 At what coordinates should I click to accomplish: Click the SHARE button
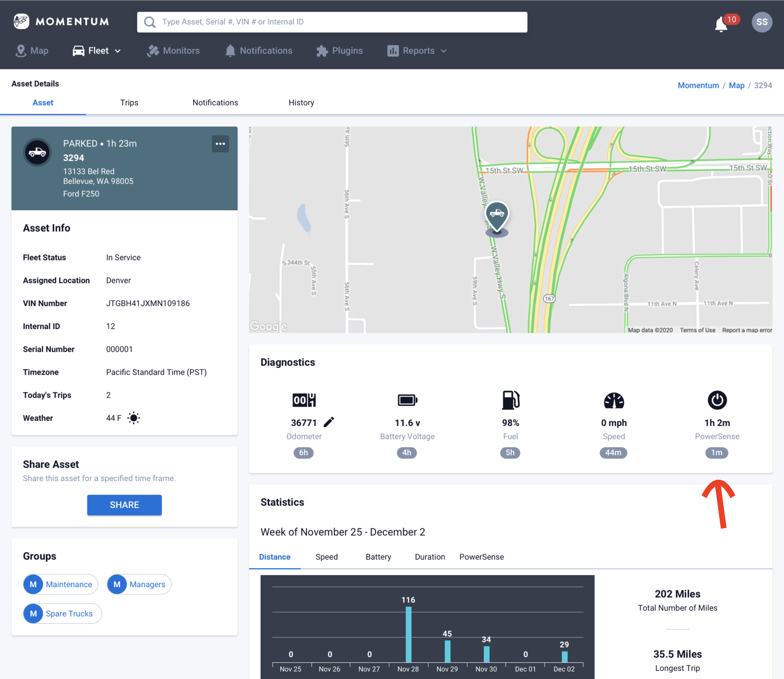[124, 505]
